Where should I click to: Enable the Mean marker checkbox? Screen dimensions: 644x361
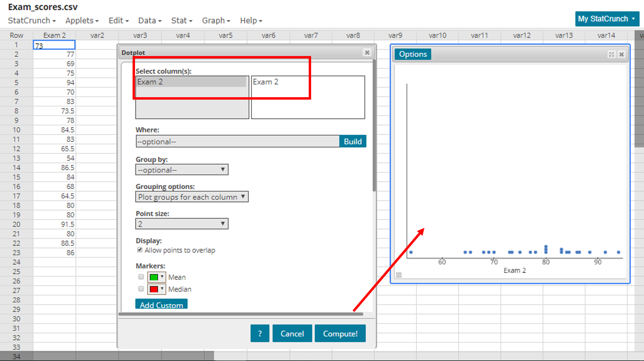coord(141,277)
